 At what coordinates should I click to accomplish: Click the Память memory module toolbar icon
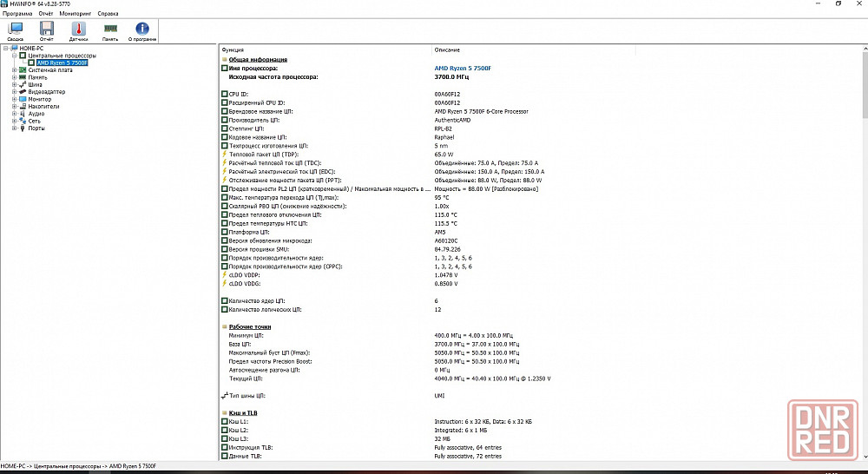tap(110, 28)
